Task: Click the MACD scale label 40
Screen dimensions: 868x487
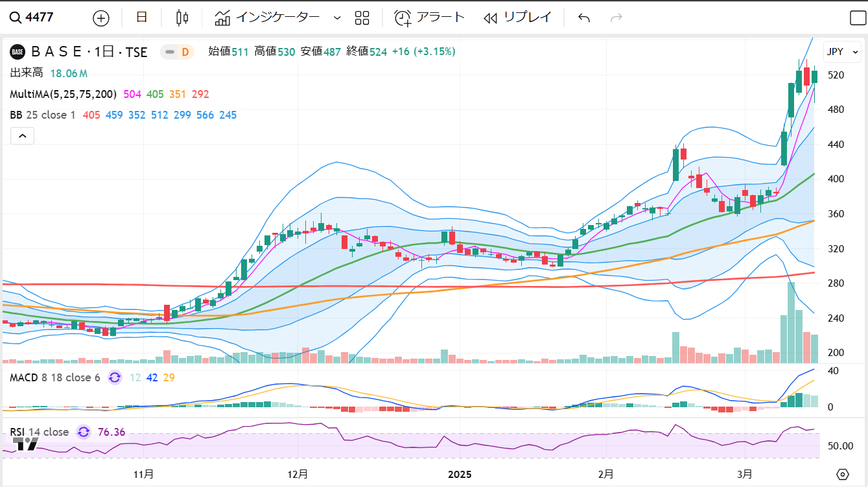Action: [833, 371]
